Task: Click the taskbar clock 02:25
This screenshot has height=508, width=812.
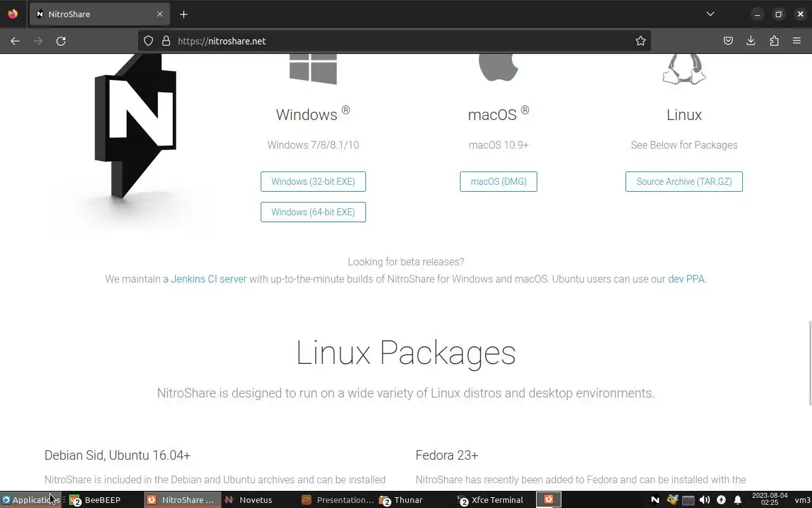Action: click(769, 499)
